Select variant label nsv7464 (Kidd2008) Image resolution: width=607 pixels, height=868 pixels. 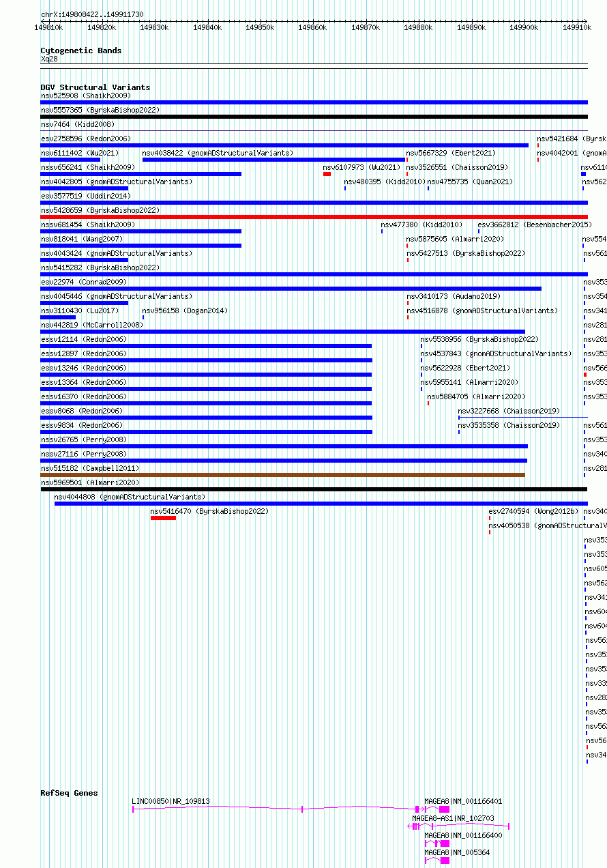click(x=78, y=124)
